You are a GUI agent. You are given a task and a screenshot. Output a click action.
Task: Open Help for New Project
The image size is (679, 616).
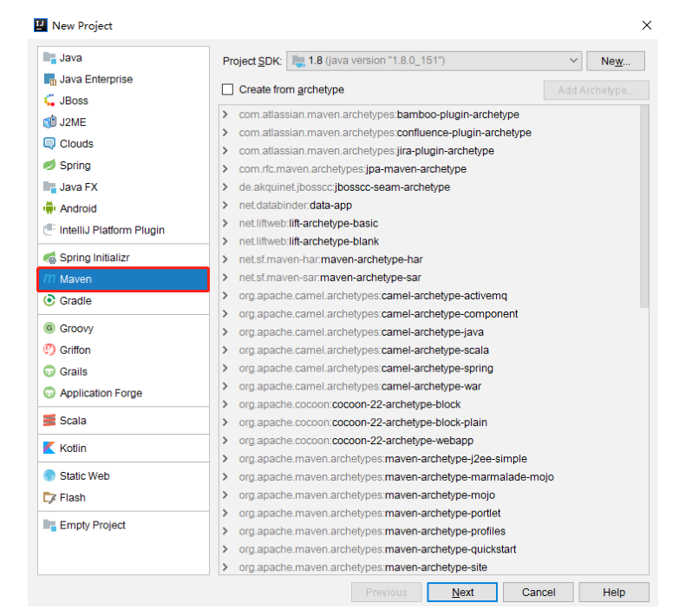614,593
